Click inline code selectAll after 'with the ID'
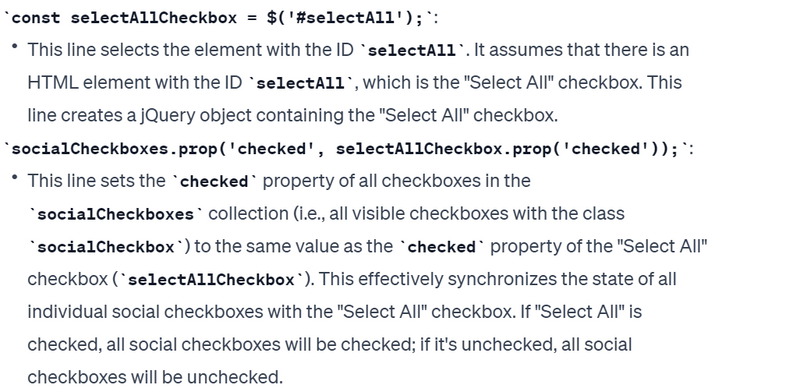Image resolution: width=800 pixels, height=391 pixels. [412, 51]
